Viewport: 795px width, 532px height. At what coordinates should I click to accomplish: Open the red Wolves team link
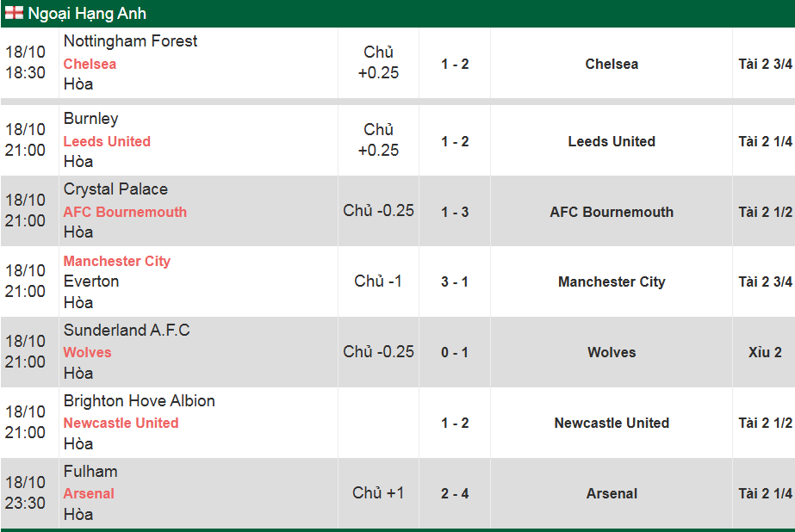pos(87,352)
